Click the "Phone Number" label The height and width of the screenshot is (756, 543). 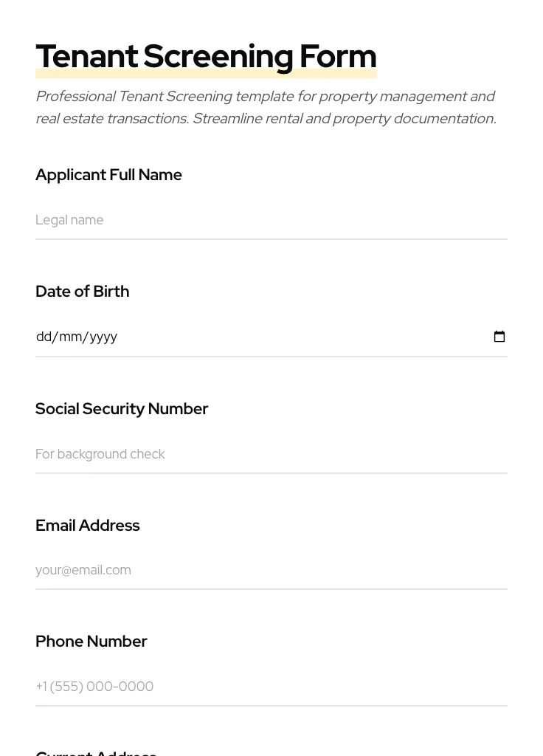pos(91,642)
